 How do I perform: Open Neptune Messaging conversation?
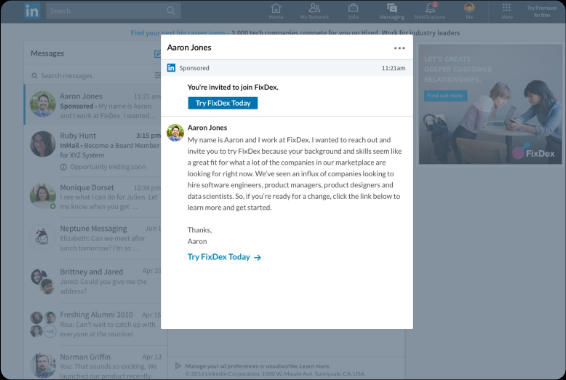pyautogui.click(x=93, y=238)
